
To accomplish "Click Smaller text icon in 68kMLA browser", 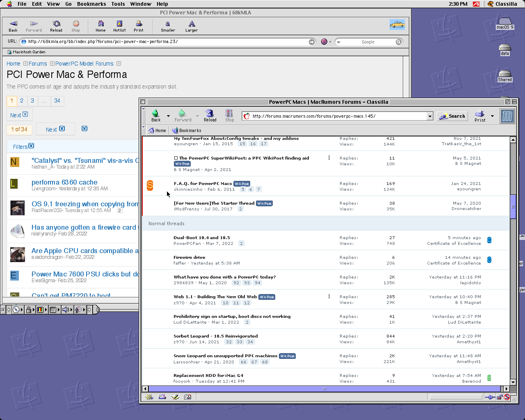I will tap(168, 27).
